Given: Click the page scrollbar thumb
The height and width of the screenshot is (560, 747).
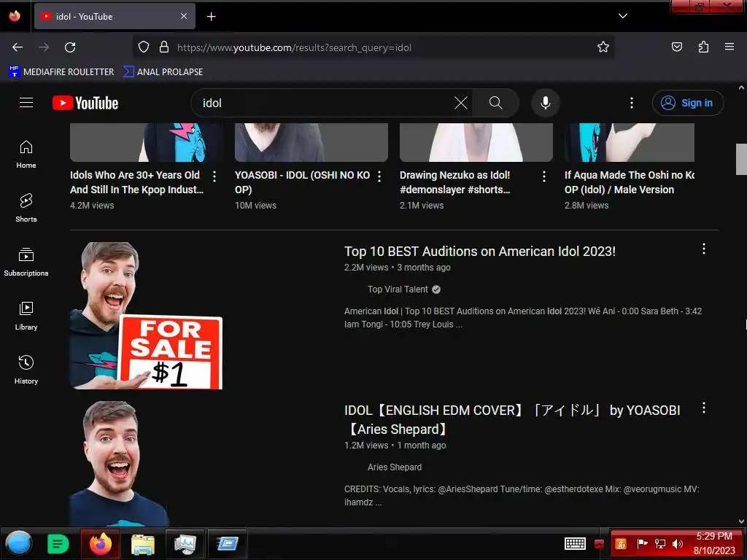Looking at the screenshot, I should pos(741,159).
